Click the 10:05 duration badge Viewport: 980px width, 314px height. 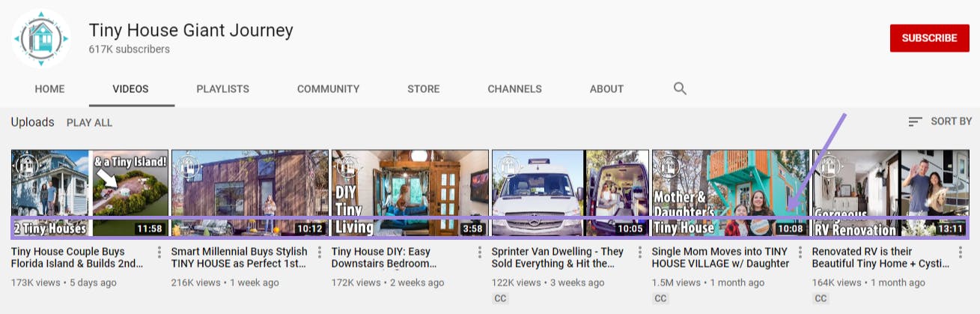point(630,229)
